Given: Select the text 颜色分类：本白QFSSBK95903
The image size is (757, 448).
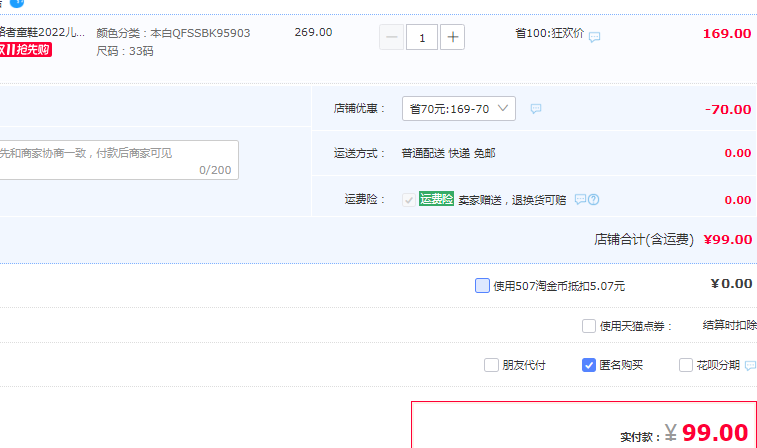Looking at the screenshot, I should pyautogui.click(x=173, y=33).
